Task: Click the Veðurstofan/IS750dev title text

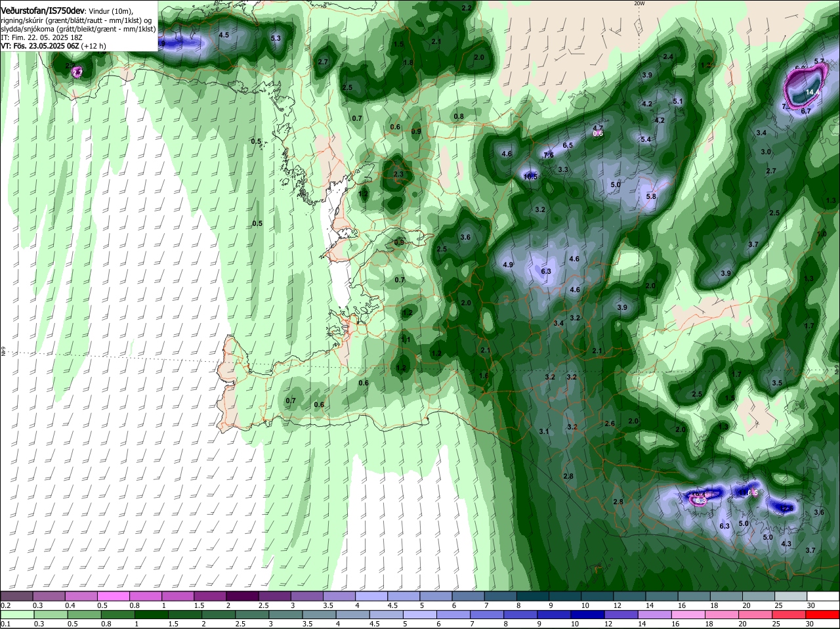Action: coord(43,11)
